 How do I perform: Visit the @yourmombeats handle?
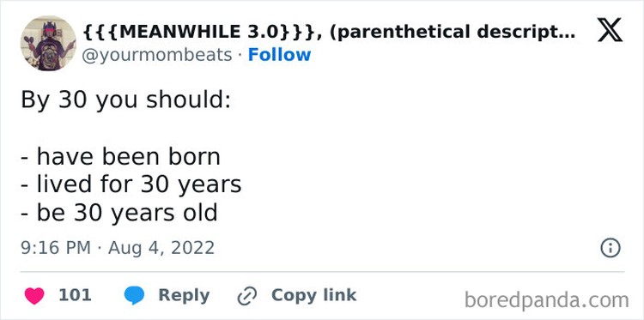coord(157,55)
